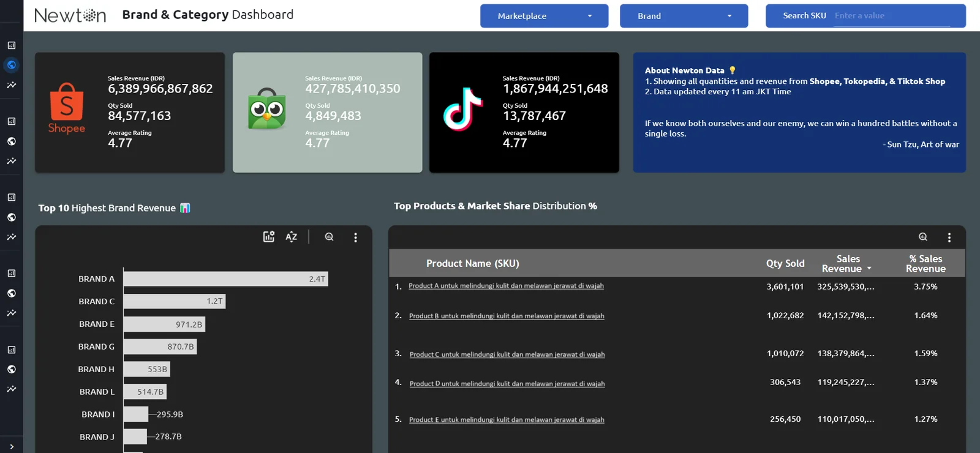980x453 pixels.
Task: Open the Brand dropdown filter
Action: pyautogui.click(x=684, y=16)
